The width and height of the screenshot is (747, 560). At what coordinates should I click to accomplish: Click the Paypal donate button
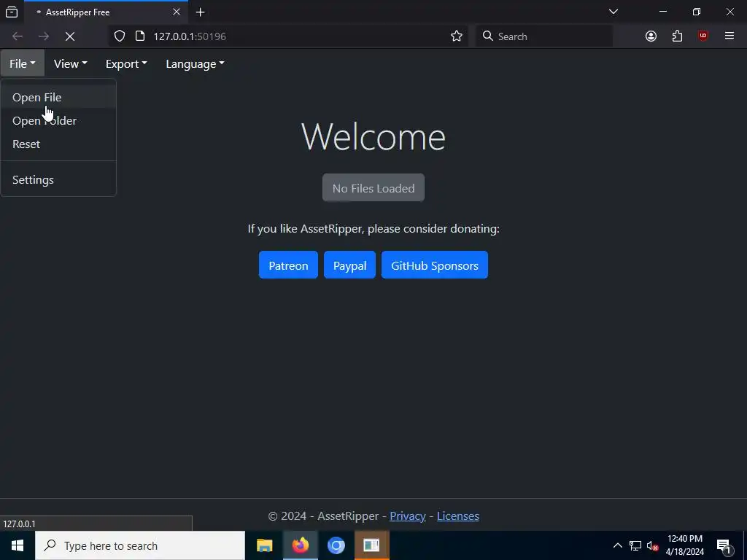349,265
